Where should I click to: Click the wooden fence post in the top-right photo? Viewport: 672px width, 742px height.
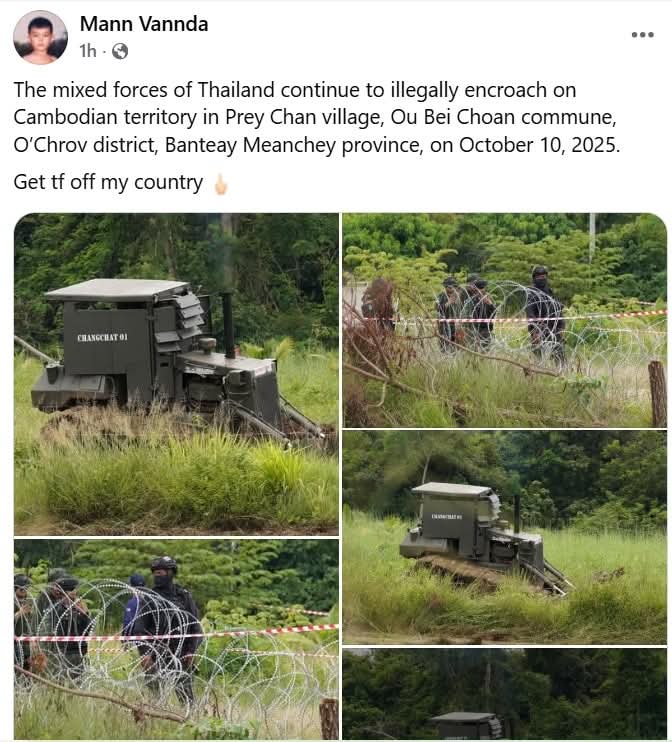[657, 394]
